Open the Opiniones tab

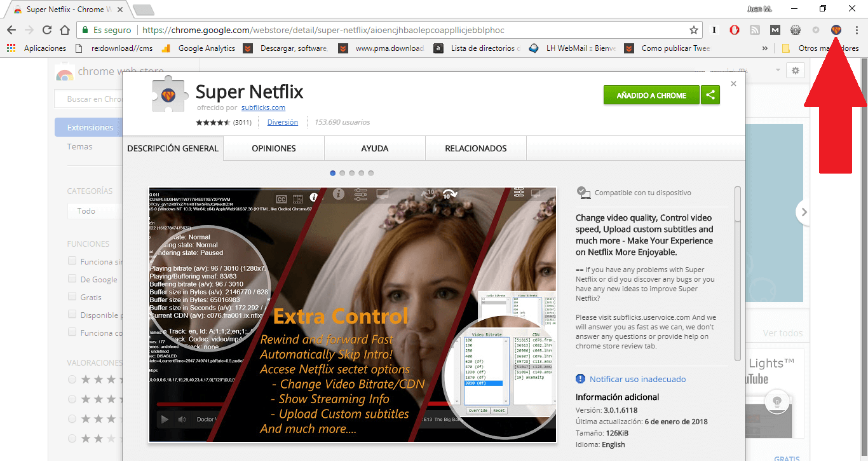[x=274, y=148]
